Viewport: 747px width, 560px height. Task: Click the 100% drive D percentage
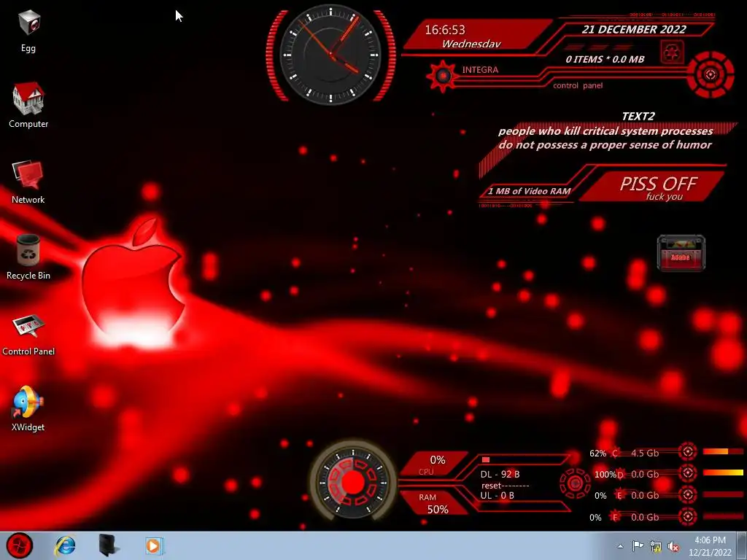coord(605,475)
